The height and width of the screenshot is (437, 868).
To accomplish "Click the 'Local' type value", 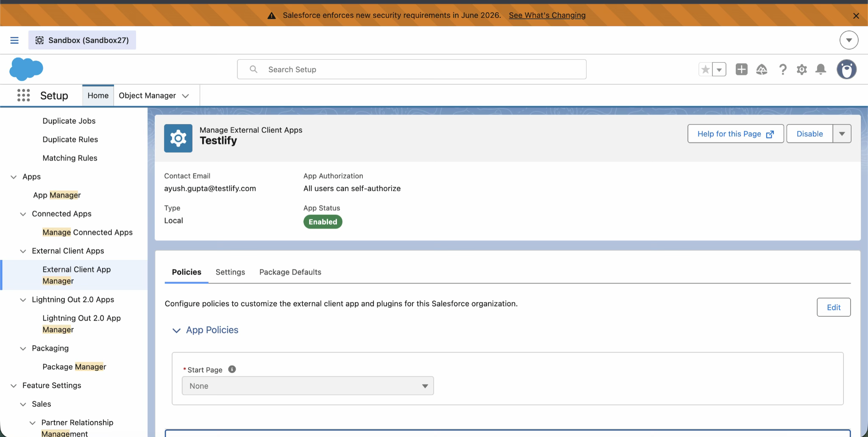I will point(174,220).
